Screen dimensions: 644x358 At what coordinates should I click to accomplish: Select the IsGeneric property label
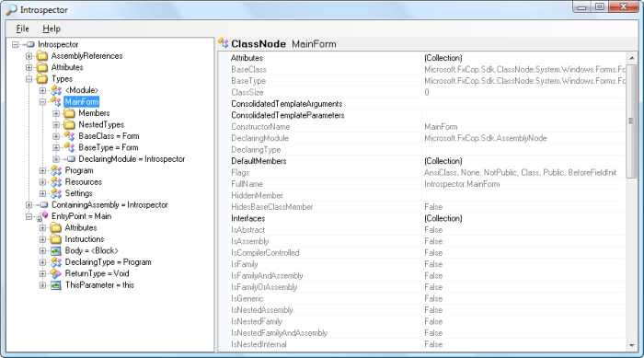click(x=247, y=299)
